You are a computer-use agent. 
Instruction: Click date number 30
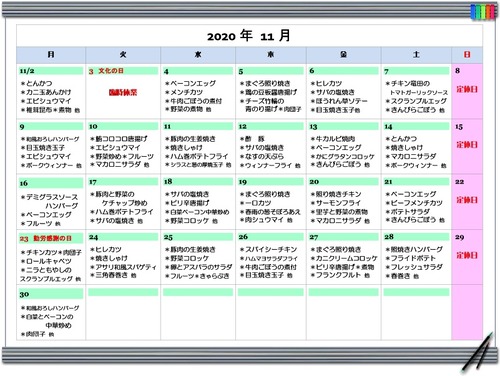(x=24, y=295)
